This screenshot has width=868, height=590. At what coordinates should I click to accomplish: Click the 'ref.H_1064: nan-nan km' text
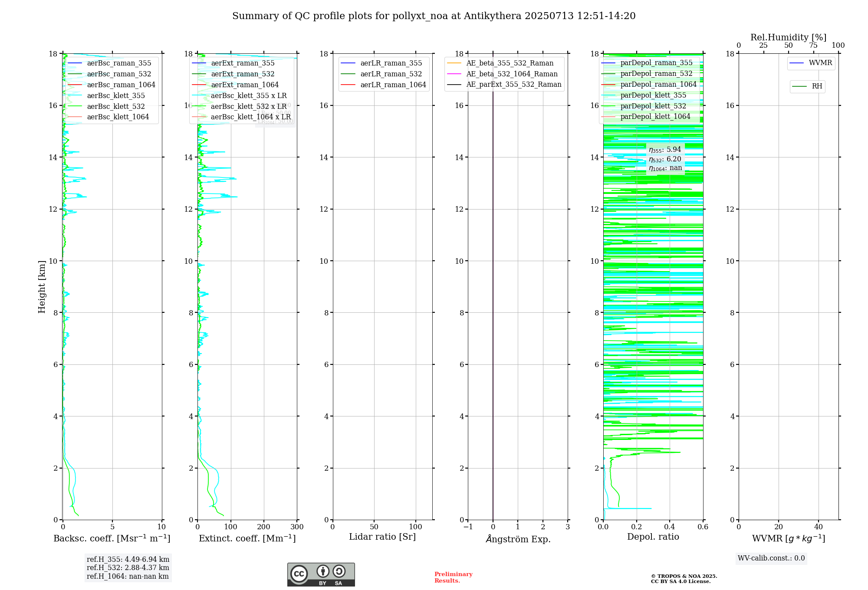(x=128, y=577)
